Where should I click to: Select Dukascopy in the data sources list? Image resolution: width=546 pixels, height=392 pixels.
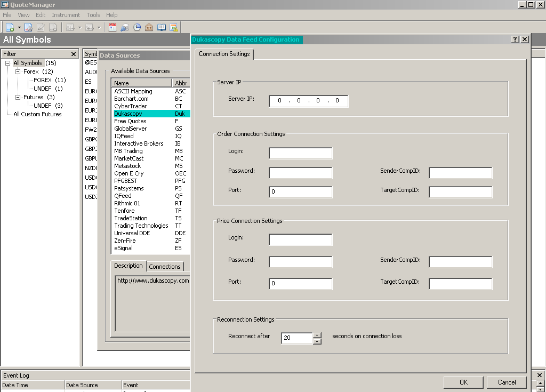click(x=151, y=114)
